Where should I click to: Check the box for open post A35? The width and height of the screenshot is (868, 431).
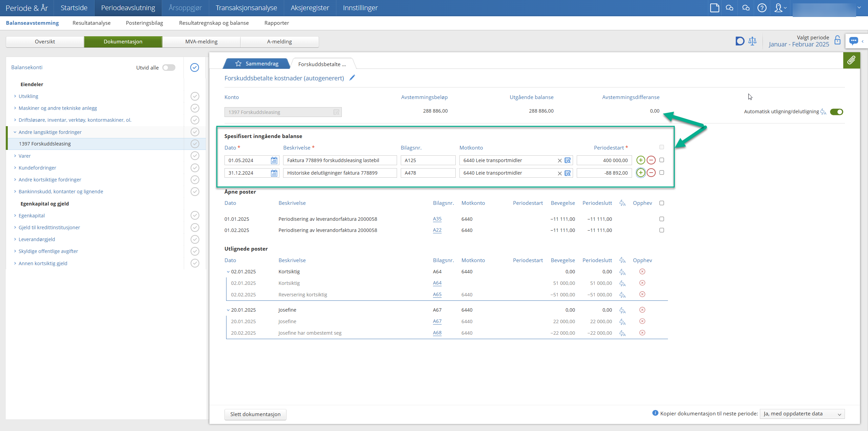662,219
